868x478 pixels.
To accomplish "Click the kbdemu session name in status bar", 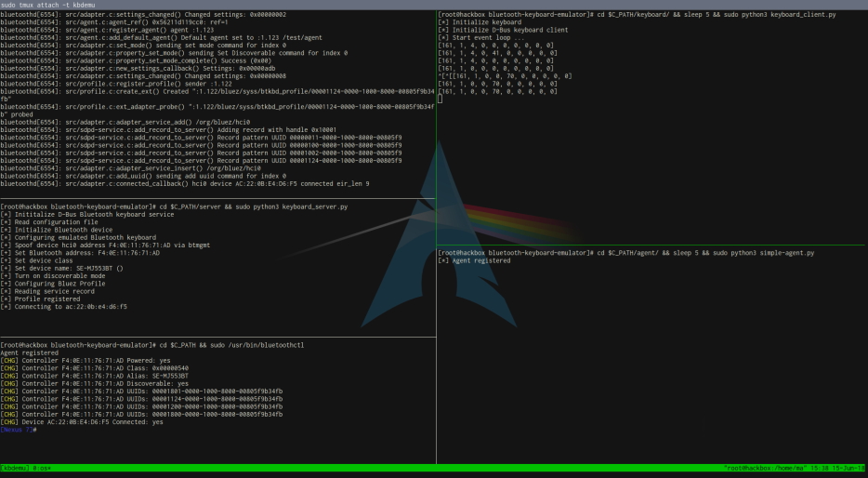I will pyautogui.click(x=15, y=468).
